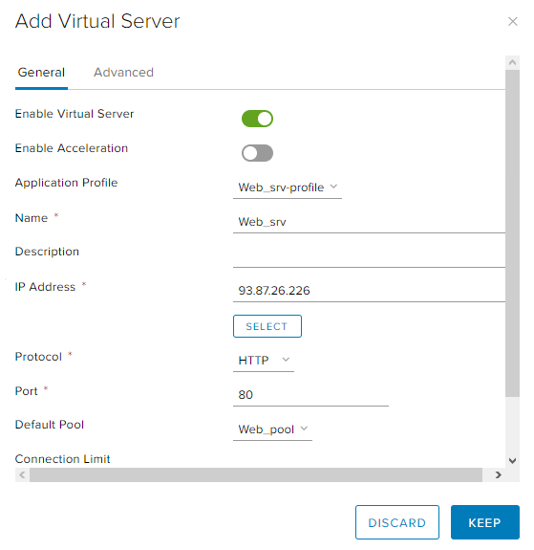The image size is (534, 550).
Task: Click the DISCARD button
Action: [397, 522]
